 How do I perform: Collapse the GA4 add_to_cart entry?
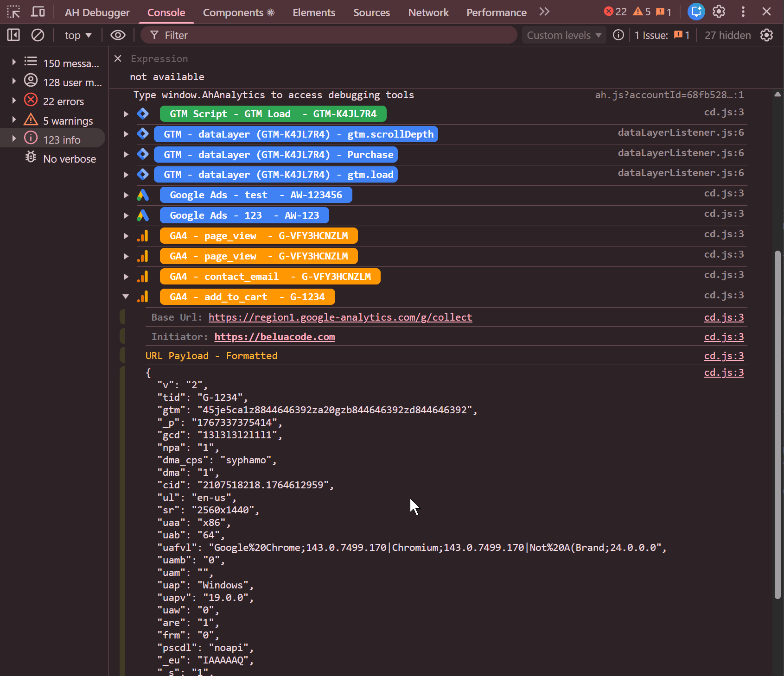[x=126, y=297]
